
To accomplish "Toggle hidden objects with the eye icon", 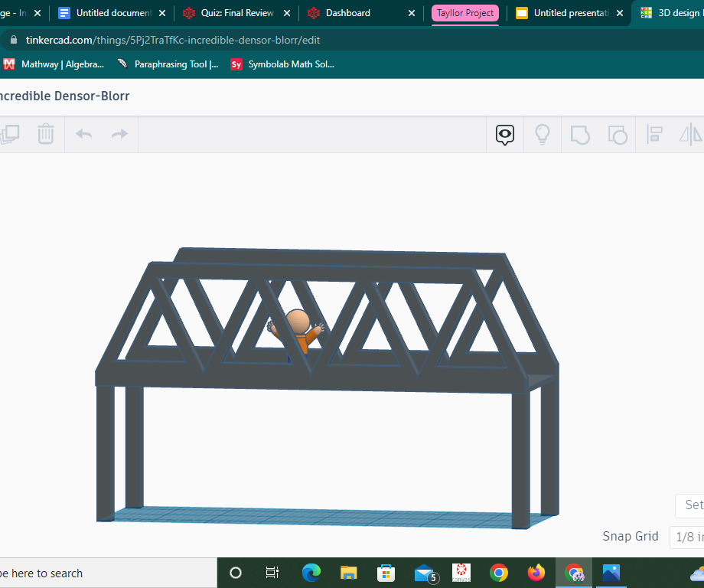I will [x=504, y=135].
